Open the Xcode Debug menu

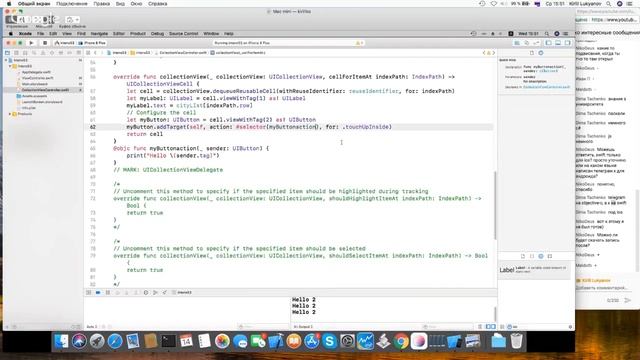pyautogui.click(x=157, y=34)
